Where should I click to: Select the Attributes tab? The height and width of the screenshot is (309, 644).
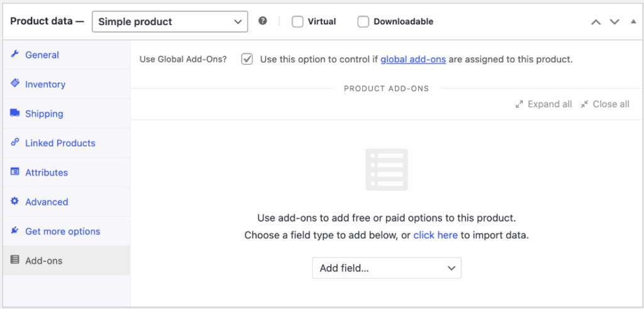pyautogui.click(x=67, y=172)
